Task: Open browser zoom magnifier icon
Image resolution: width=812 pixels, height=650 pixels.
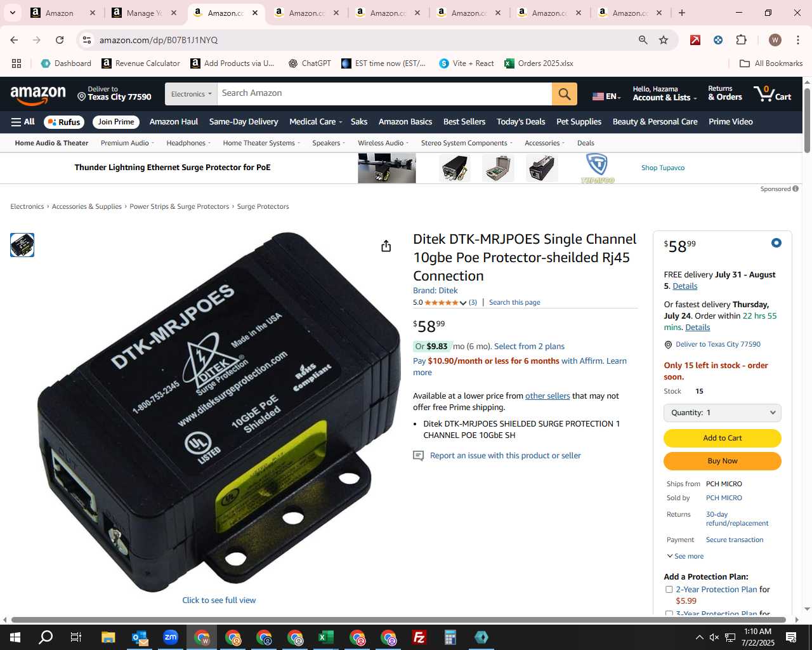Action: click(643, 40)
